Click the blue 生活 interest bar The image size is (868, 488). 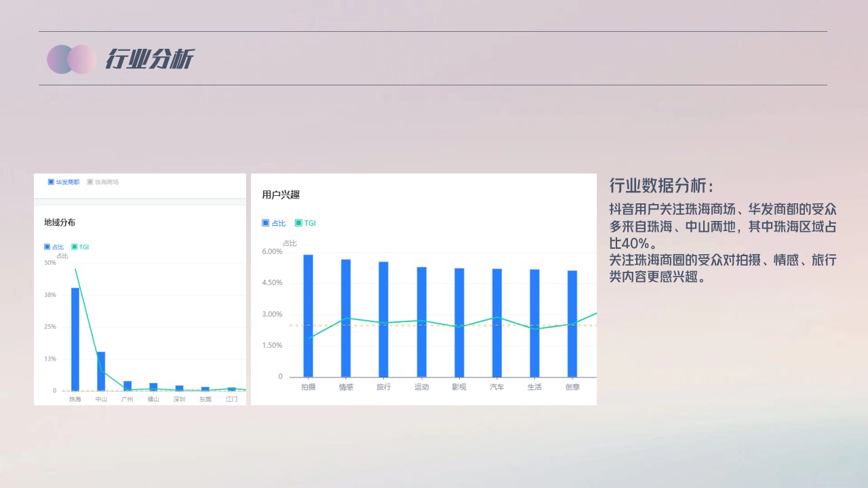534,323
